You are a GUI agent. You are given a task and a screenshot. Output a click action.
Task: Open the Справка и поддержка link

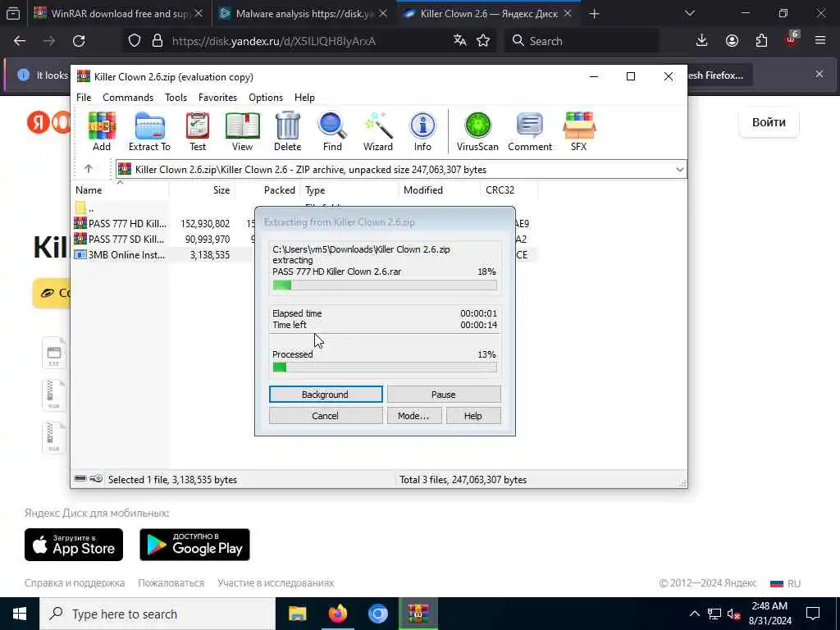tap(75, 583)
